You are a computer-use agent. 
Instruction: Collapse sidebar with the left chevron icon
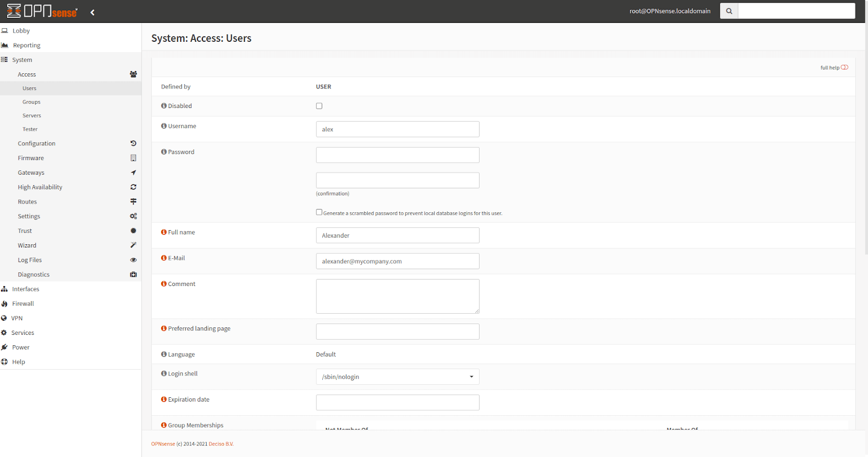tap(93, 12)
